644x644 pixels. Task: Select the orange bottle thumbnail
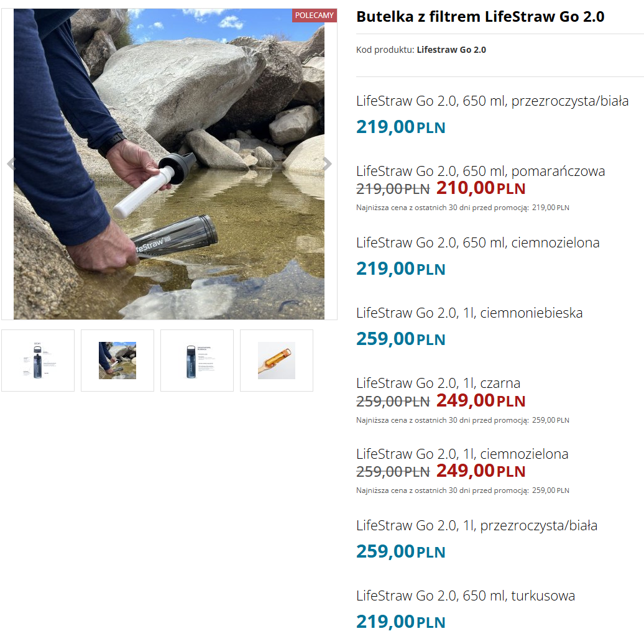coord(277,360)
